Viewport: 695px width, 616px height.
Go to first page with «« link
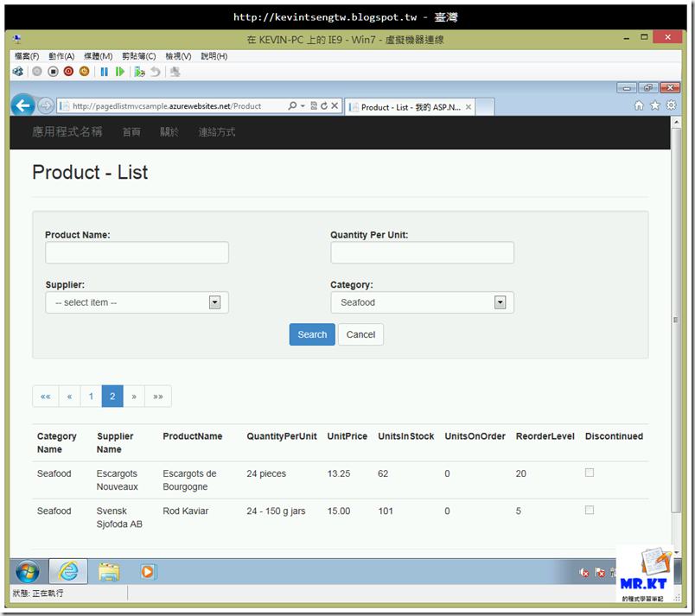pos(45,397)
